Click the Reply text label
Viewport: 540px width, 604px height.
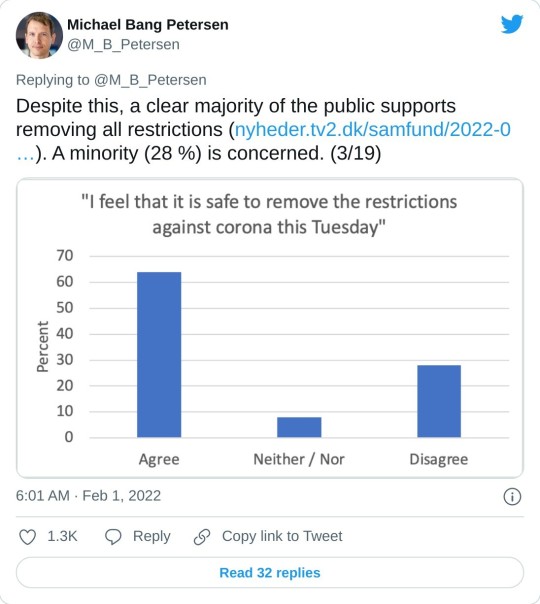tap(152, 536)
